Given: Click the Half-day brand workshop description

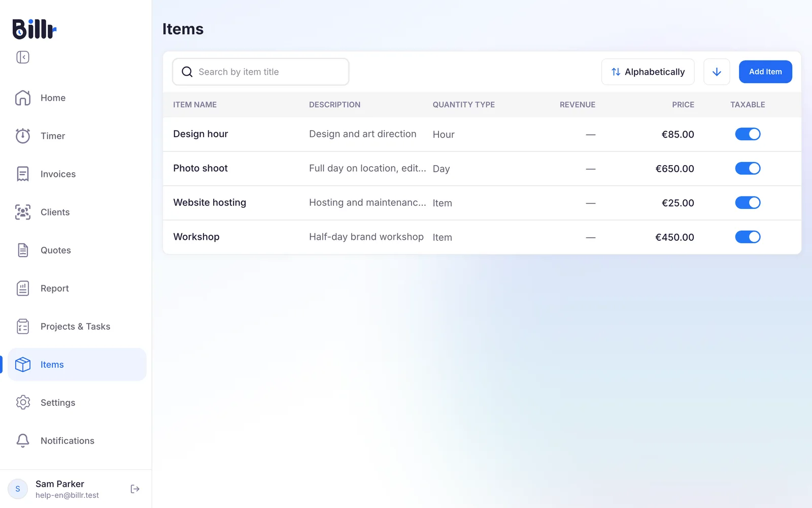Looking at the screenshot, I should point(366,237).
